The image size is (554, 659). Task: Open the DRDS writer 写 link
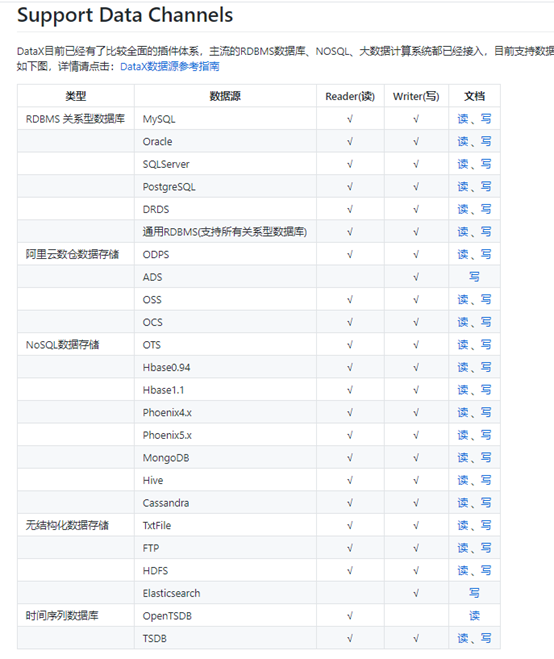pos(486,209)
